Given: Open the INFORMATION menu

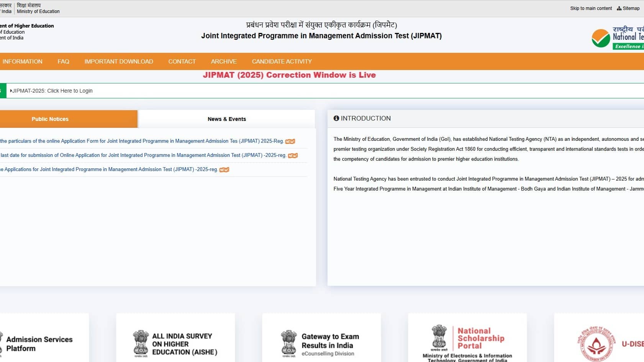Looking at the screenshot, I should coord(22,62).
